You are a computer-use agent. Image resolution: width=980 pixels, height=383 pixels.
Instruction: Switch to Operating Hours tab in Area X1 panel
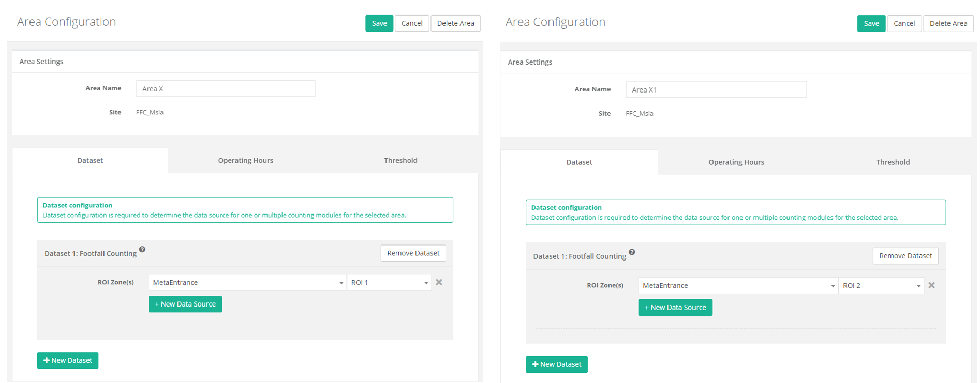[x=736, y=162]
